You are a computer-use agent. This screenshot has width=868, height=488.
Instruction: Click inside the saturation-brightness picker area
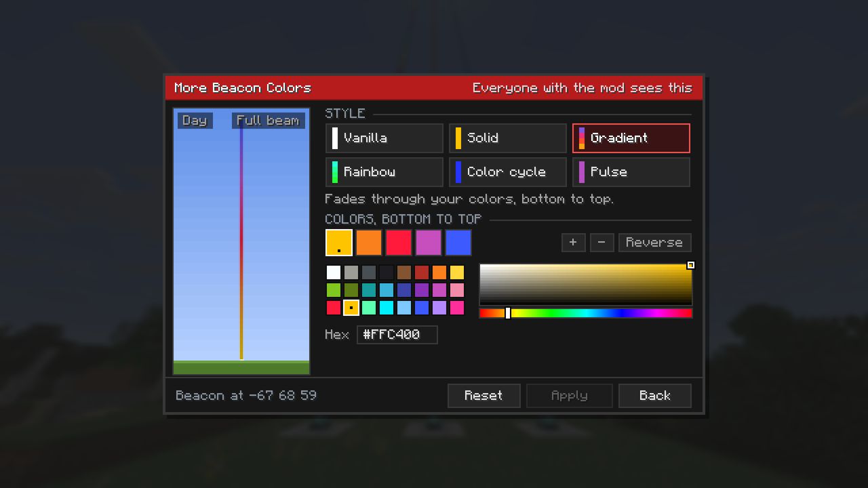click(586, 285)
